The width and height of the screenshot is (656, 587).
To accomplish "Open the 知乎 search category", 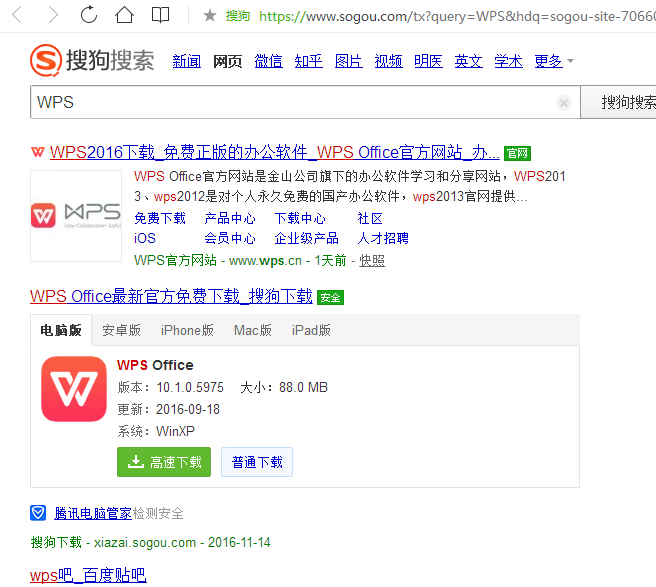I will pyautogui.click(x=308, y=61).
